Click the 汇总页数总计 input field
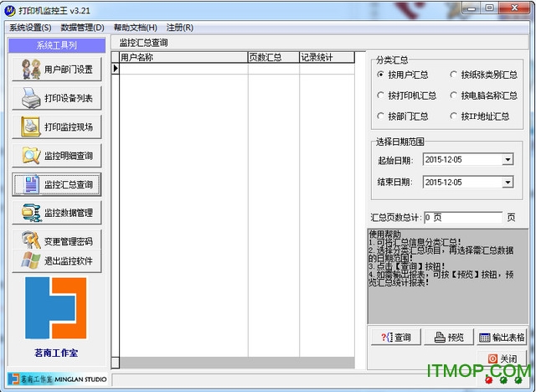This screenshot has height=392, width=536. (463, 218)
